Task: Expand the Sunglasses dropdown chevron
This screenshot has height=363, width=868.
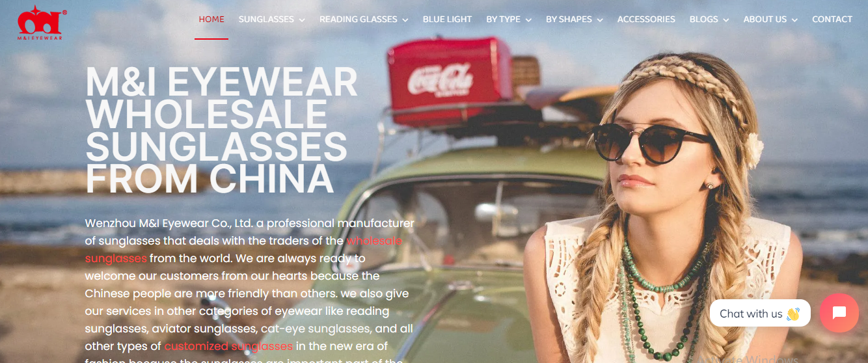Action: (x=302, y=20)
